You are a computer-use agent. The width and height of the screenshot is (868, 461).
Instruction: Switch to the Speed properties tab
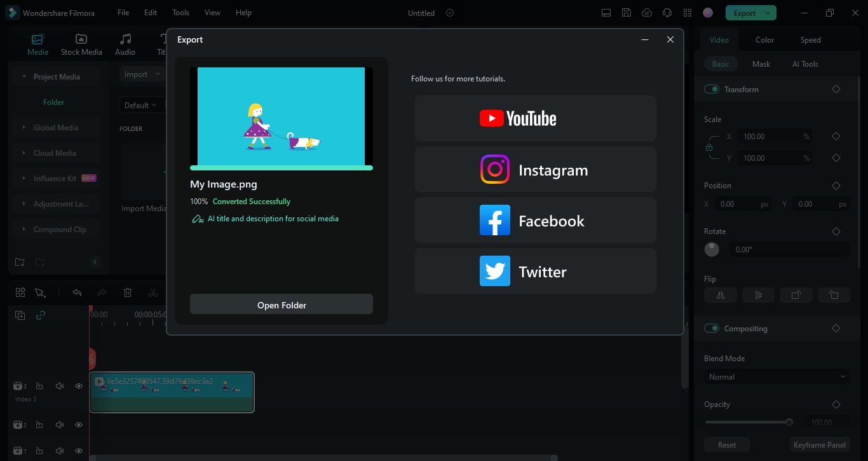pyautogui.click(x=810, y=40)
